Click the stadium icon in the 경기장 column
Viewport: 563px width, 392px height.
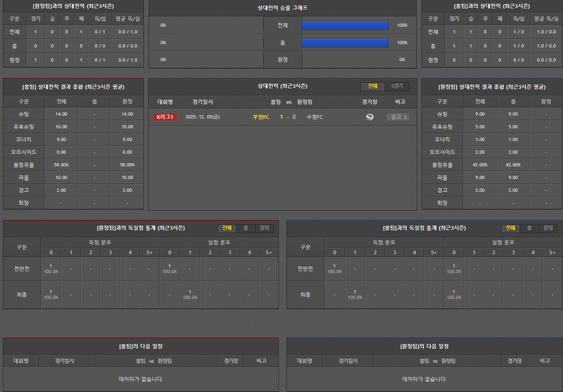370,117
